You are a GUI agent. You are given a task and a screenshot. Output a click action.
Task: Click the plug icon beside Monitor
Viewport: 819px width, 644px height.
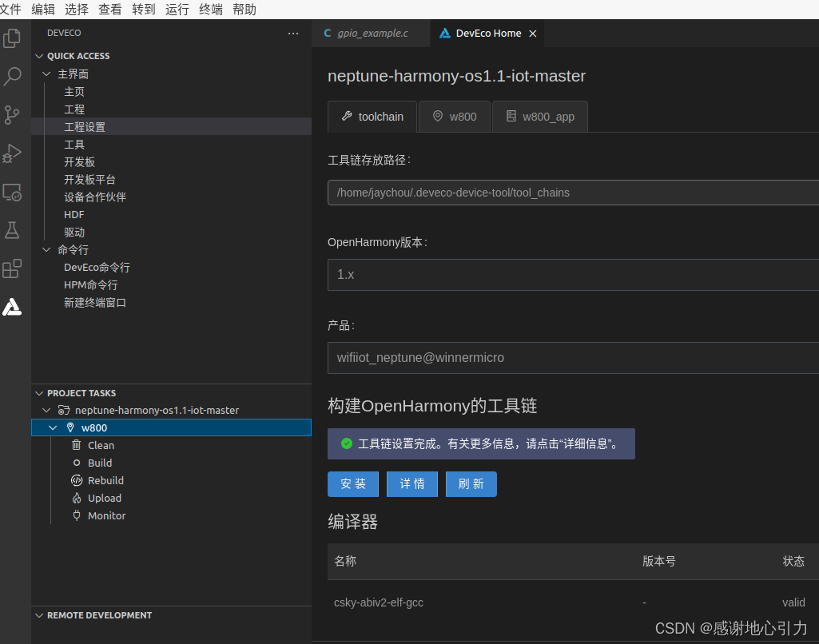tap(76, 515)
